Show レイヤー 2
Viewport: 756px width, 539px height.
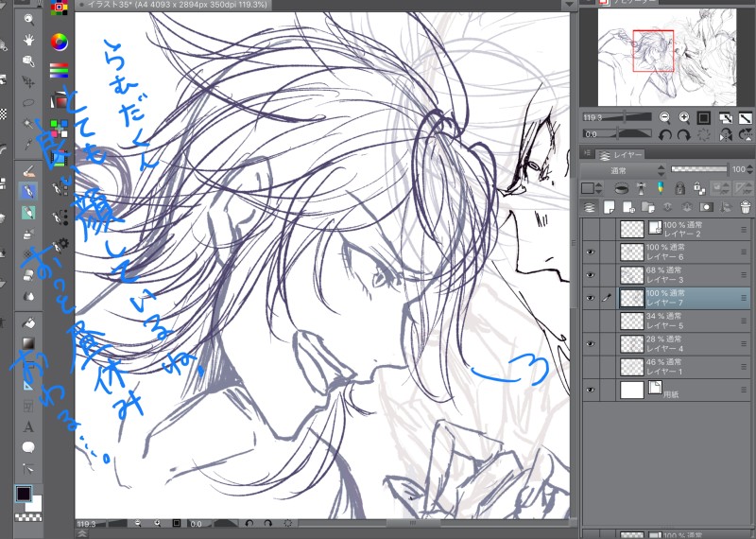[x=590, y=229]
